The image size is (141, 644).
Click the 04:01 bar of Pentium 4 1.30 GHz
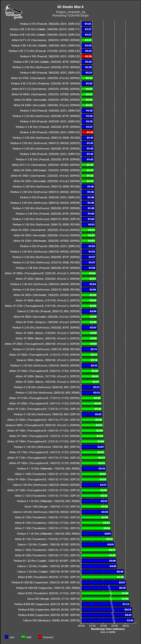(96, 534)
